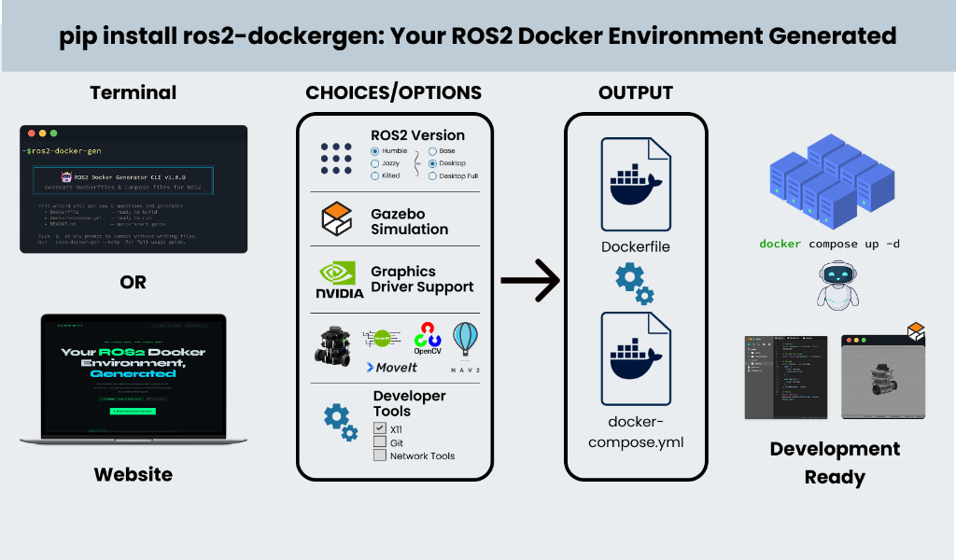Click the green button on the website hero
This screenshot has height=560, width=956.
pyautogui.click(x=134, y=409)
